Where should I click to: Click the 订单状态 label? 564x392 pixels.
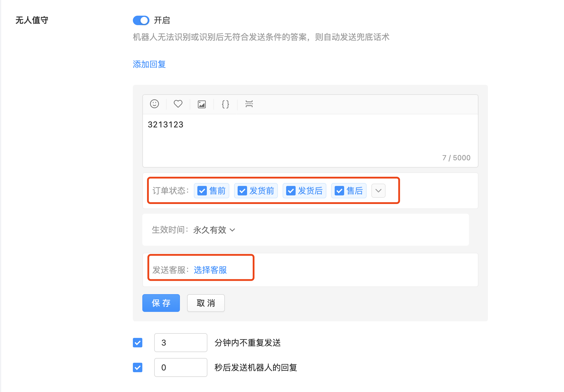tap(170, 191)
